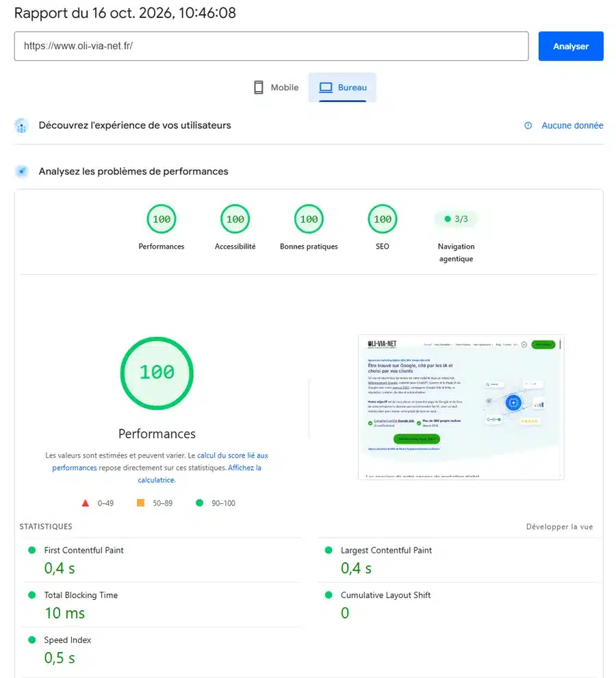Click the red triangle 0–49 legend icon
616x678 pixels.
pyautogui.click(x=86, y=503)
